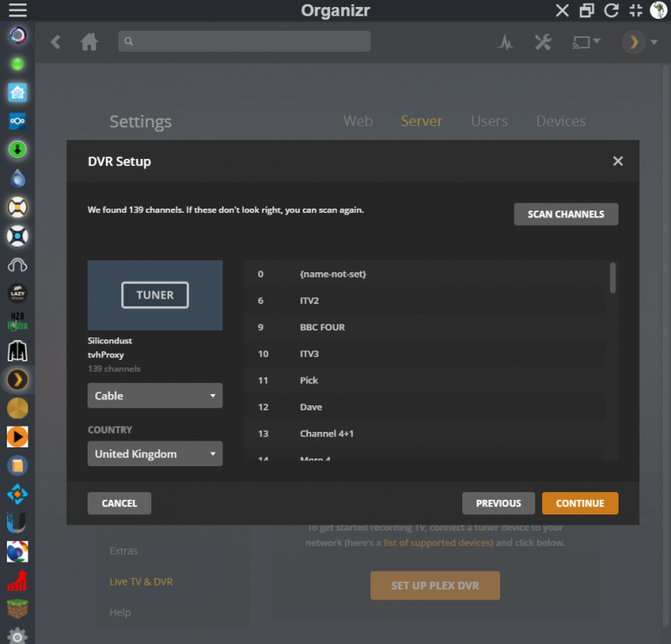Open Plex wrench and screwdriver settings
Viewport: 671px width, 644px height.
[543, 42]
